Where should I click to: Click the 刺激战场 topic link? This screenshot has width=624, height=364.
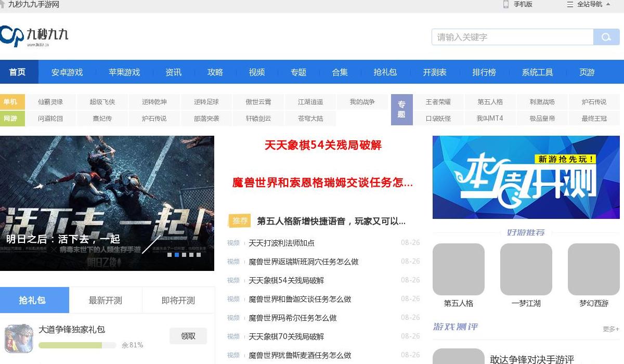(x=542, y=102)
